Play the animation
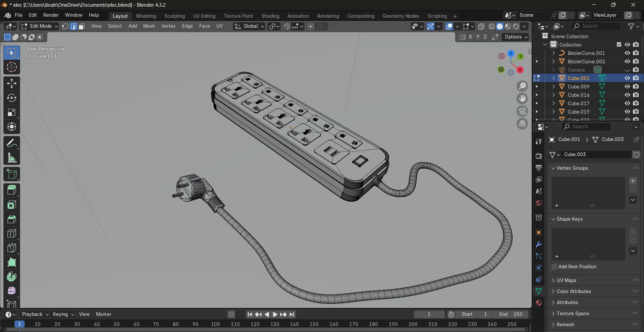This screenshot has width=644, height=332. coord(275,314)
